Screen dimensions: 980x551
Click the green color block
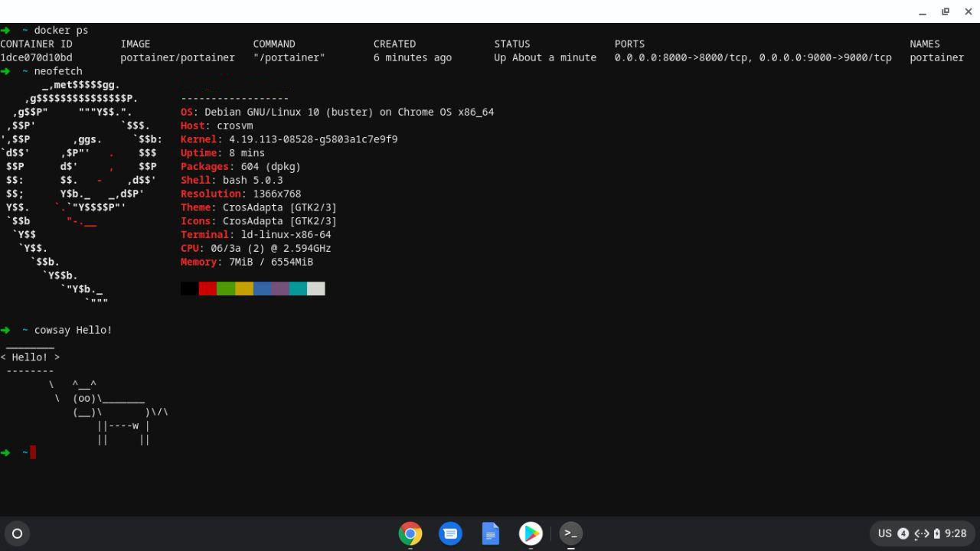pos(226,289)
